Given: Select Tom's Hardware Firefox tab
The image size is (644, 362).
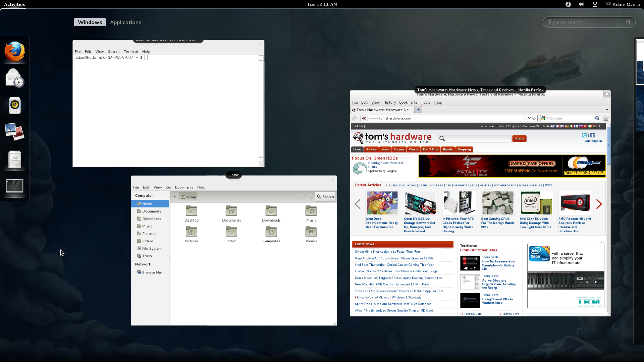Looking at the screenshot, I should (382, 110).
